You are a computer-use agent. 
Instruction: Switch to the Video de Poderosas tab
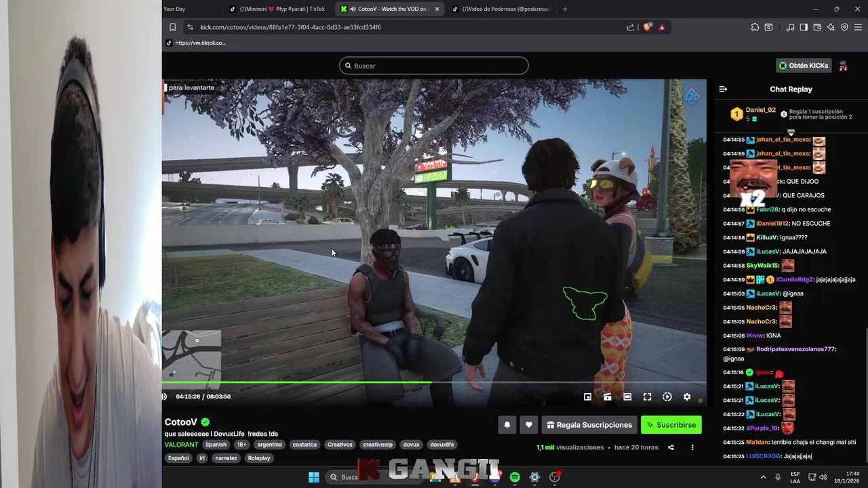click(500, 9)
